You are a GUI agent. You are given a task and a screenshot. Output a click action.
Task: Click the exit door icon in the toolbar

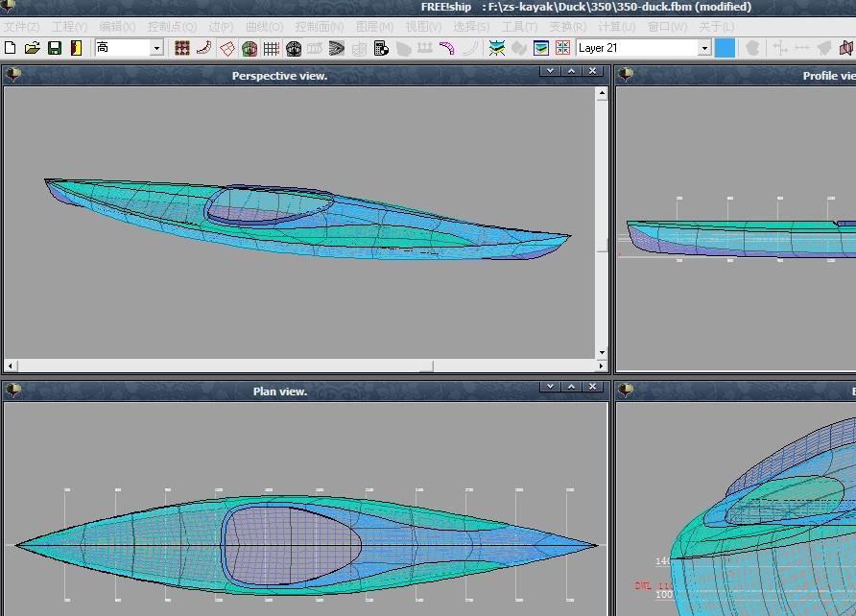pos(76,48)
